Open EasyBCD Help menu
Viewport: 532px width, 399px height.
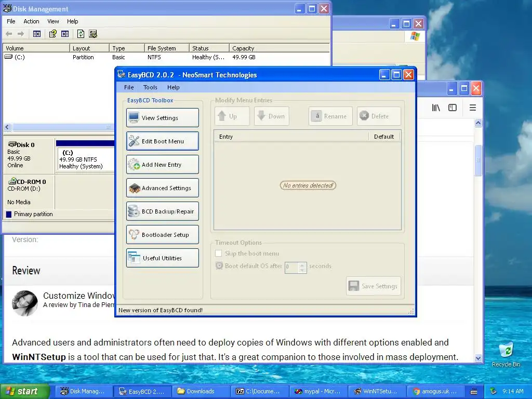[173, 87]
